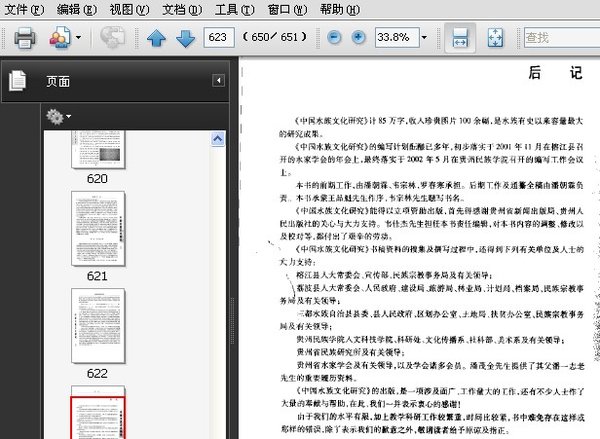Open the Pages panel icon in sidebar
The width and height of the screenshot is (600, 439).
pyautogui.click(x=17, y=82)
